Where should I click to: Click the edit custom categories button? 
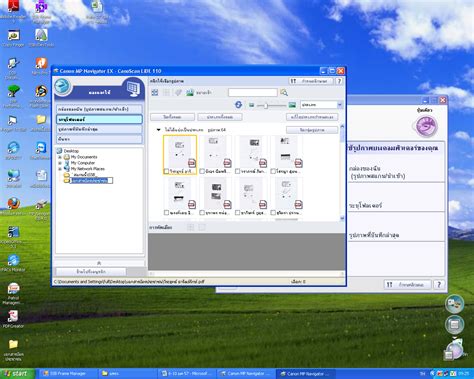[x=312, y=117]
